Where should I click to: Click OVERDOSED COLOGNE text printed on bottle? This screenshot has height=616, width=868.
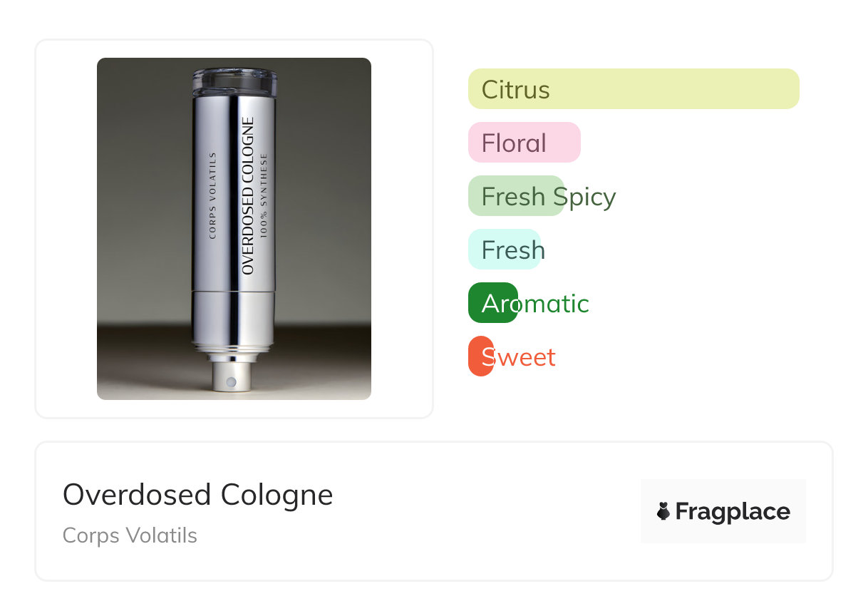tap(248, 196)
